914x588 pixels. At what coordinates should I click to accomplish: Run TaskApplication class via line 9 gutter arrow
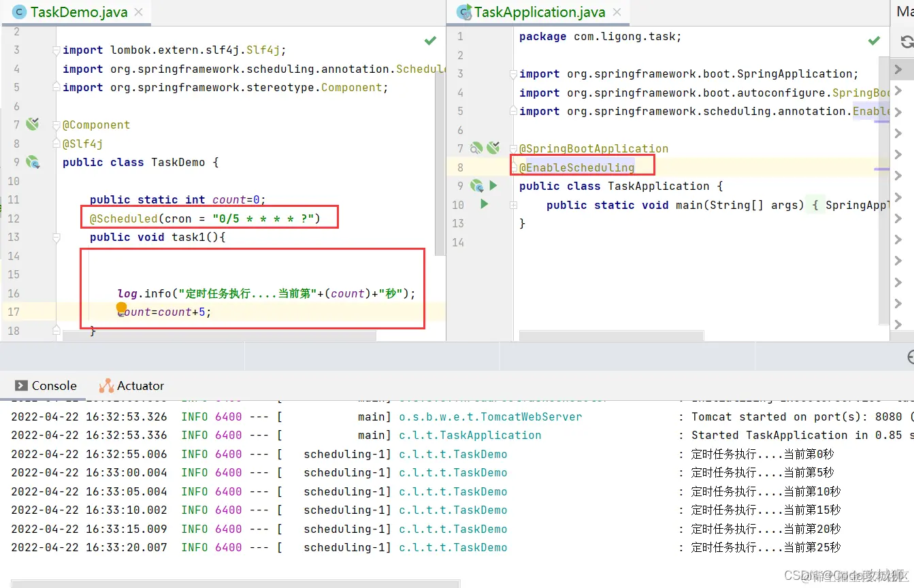point(493,185)
